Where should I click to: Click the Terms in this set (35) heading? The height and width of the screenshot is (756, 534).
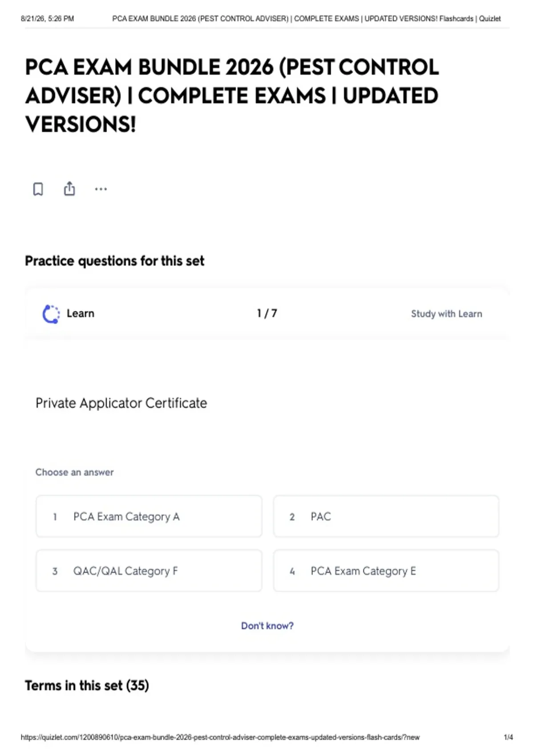coord(87,685)
